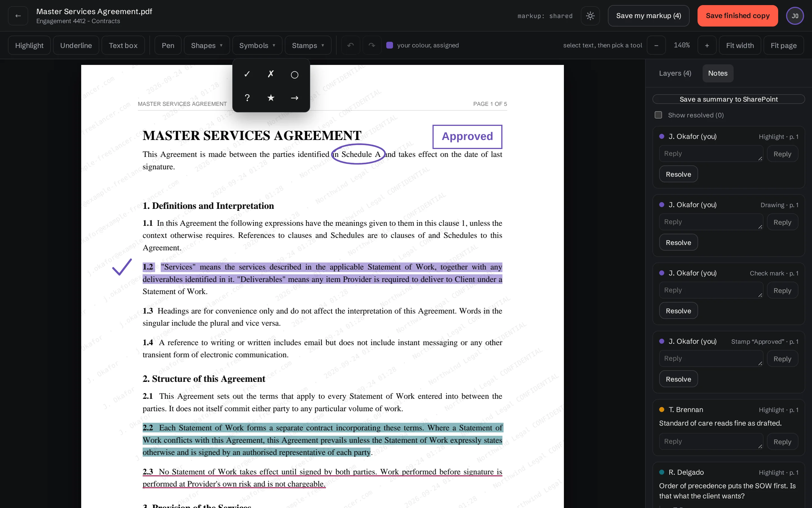This screenshot has height=508, width=812.
Task: Click Fit page
Action: [x=784, y=45]
